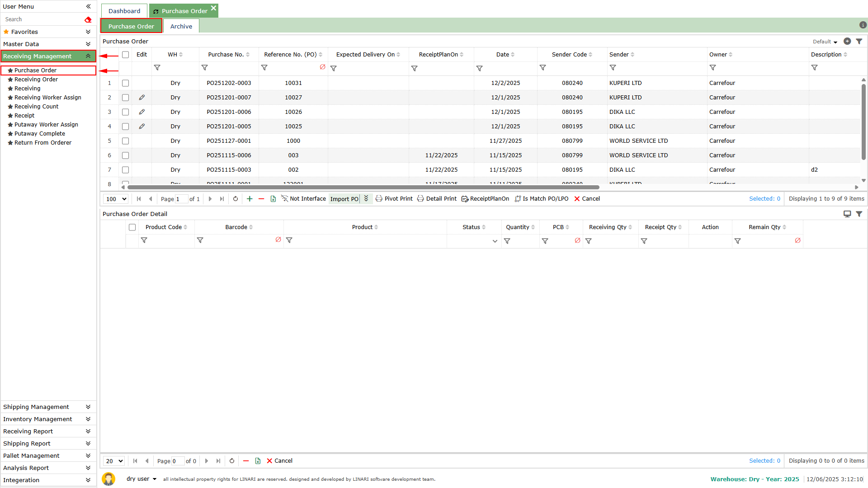This screenshot has width=868, height=488.
Task: Click the Is Match PO/LPO button
Action: (542, 199)
